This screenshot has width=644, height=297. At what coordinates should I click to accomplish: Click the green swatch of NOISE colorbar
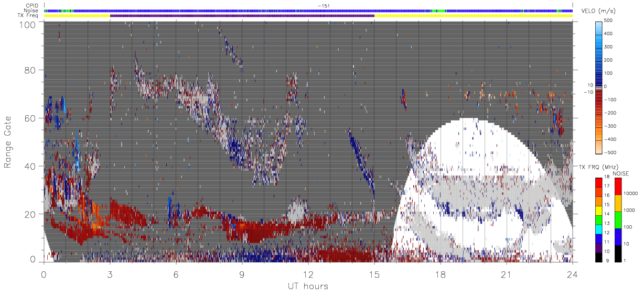pyautogui.click(x=617, y=220)
